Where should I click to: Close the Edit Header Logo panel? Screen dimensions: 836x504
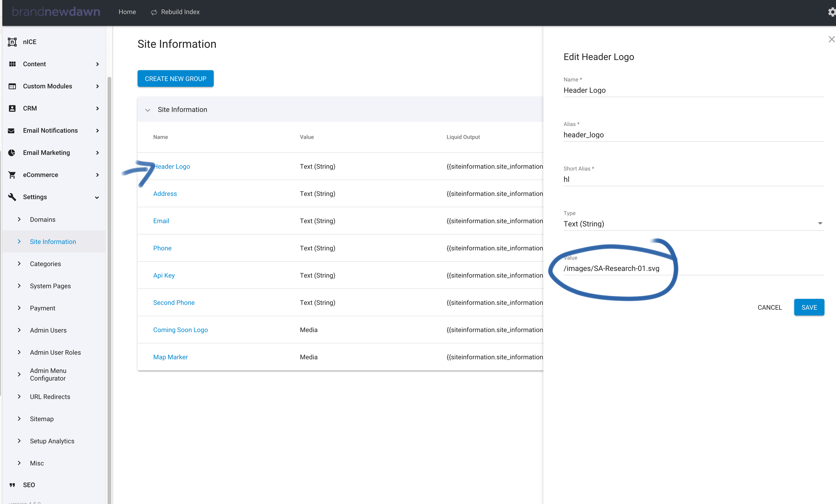(x=832, y=39)
